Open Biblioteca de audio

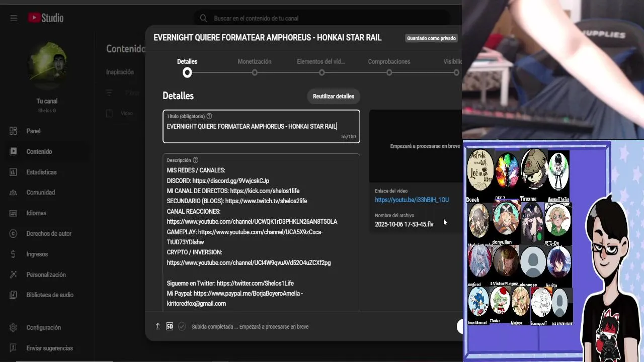point(50,295)
